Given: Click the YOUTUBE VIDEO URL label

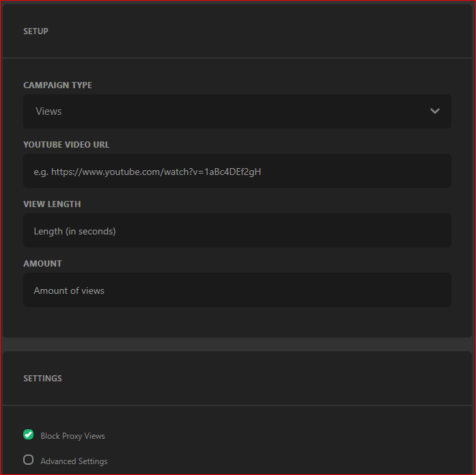Looking at the screenshot, I should [66, 145].
